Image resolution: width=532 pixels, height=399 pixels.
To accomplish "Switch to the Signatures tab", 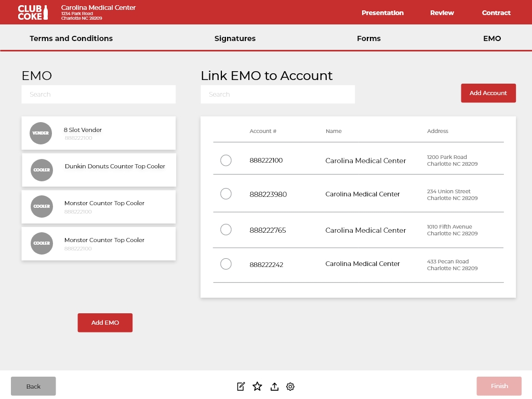I will 235,38.
